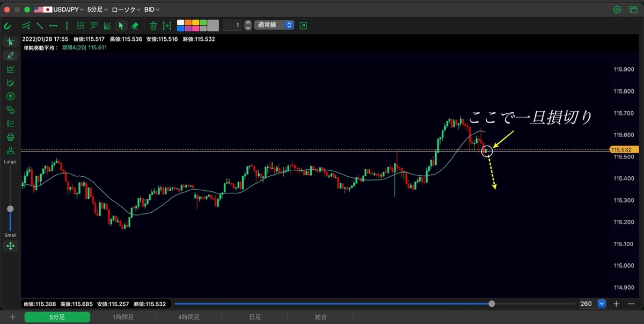Open the USD/JPY currency pair dropdown
Image resolution: width=644 pixels, height=324 pixels.
[59, 10]
